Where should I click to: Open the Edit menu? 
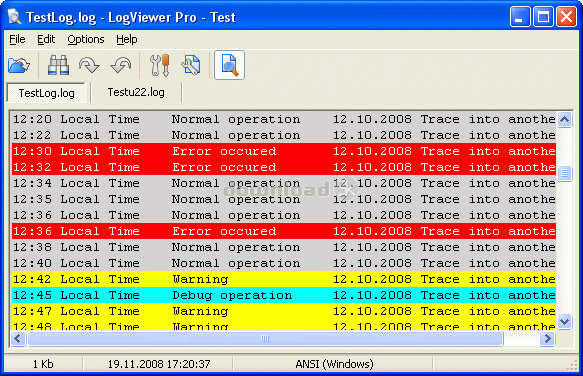46,39
